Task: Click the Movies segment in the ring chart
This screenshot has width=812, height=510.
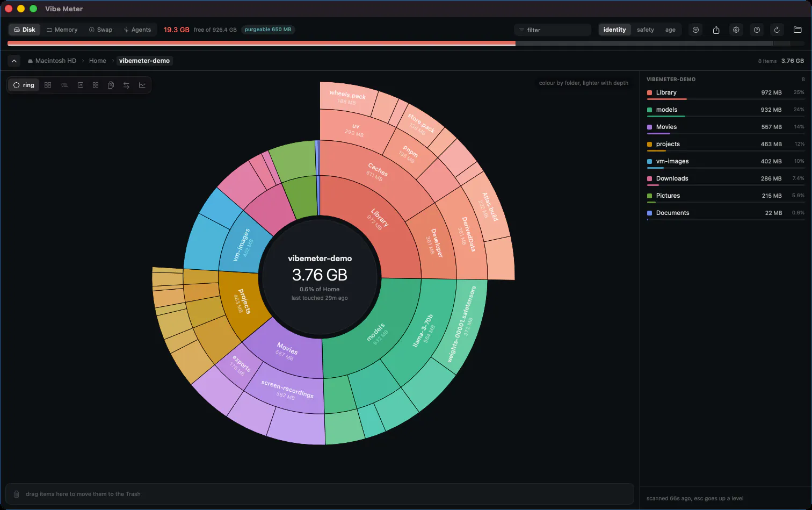Action: click(286, 350)
